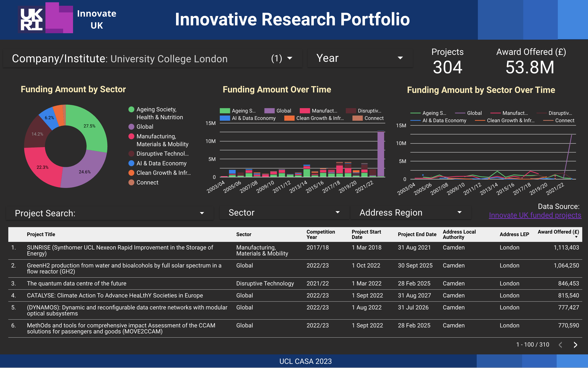
Task: Click the UKRI logo icon
Action: click(x=32, y=19)
